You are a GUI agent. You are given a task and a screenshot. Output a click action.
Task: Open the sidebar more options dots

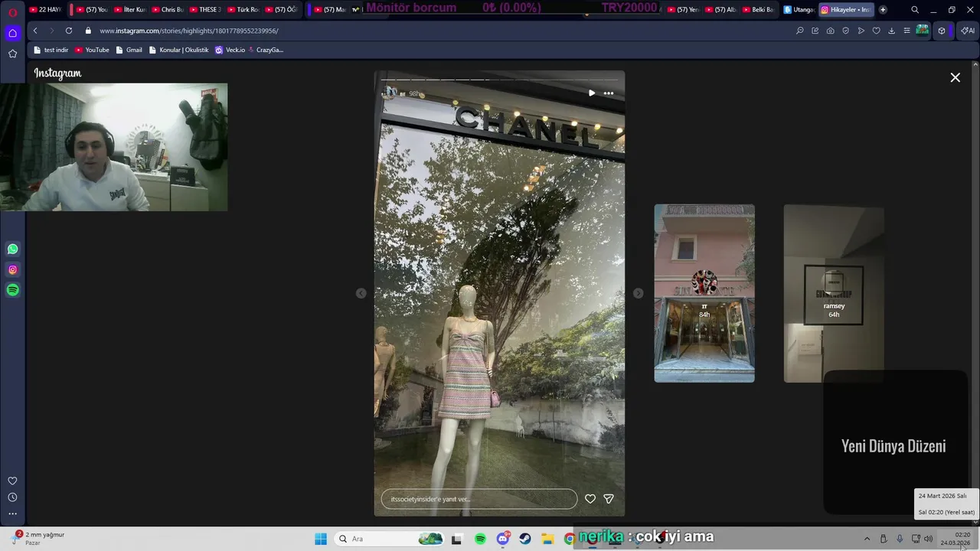12,514
